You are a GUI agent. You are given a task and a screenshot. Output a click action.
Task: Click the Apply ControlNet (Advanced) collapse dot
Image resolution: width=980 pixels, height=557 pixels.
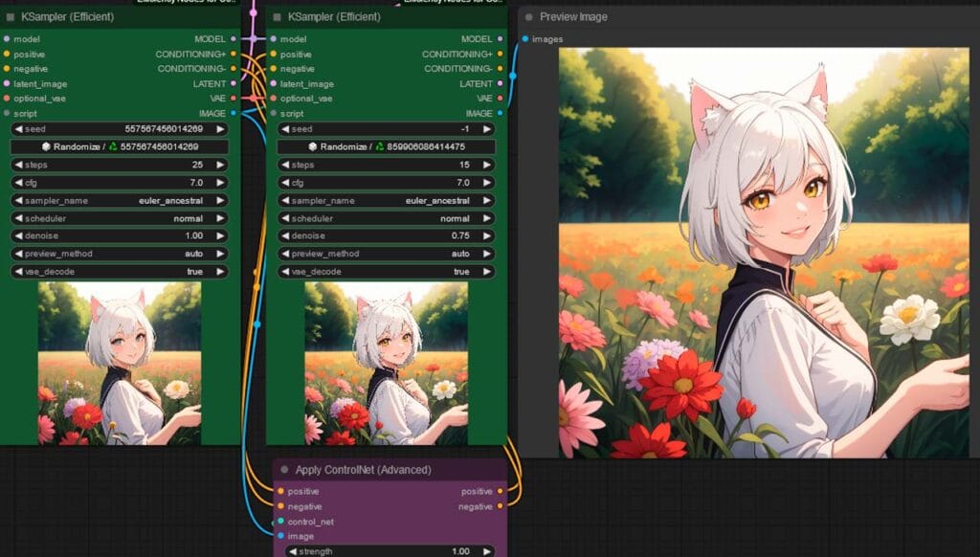click(x=284, y=470)
